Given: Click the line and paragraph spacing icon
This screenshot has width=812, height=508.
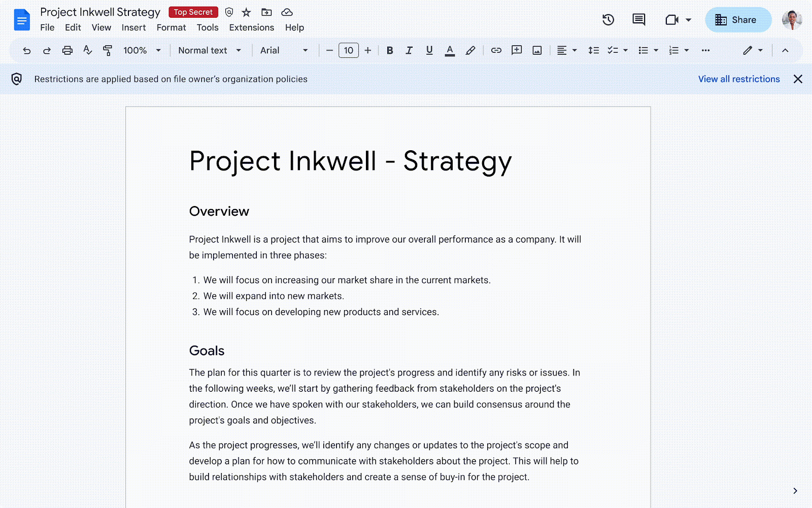Looking at the screenshot, I should 593,50.
